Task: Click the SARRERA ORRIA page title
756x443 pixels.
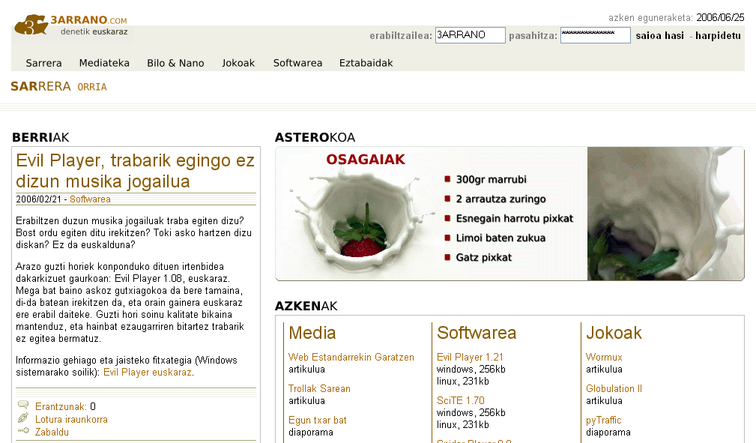Action: tap(59, 87)
